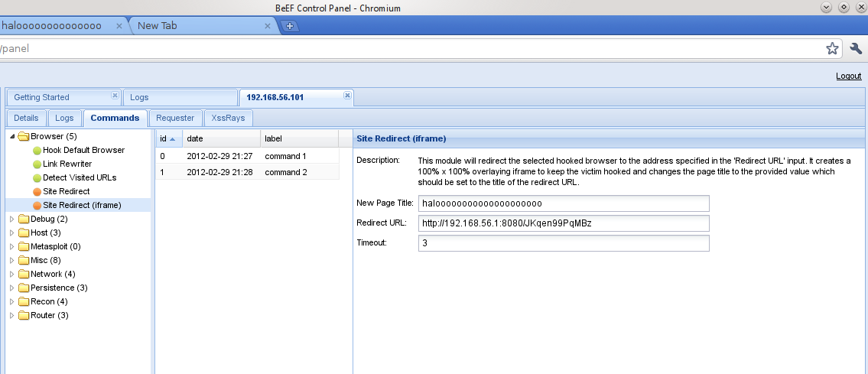This screenshot has width=868, height=374.
Task: Click the Browser folder icon
Action: pyautogui.click(x=23, y=136)
